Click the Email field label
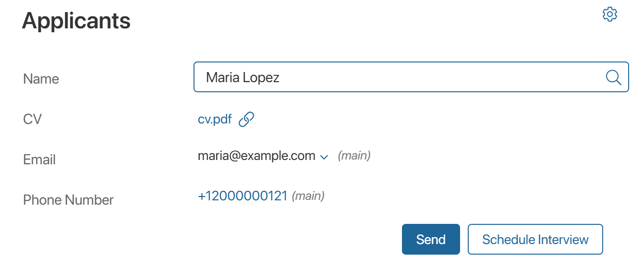This screenshot has width=644, height=270. [39, 160]
